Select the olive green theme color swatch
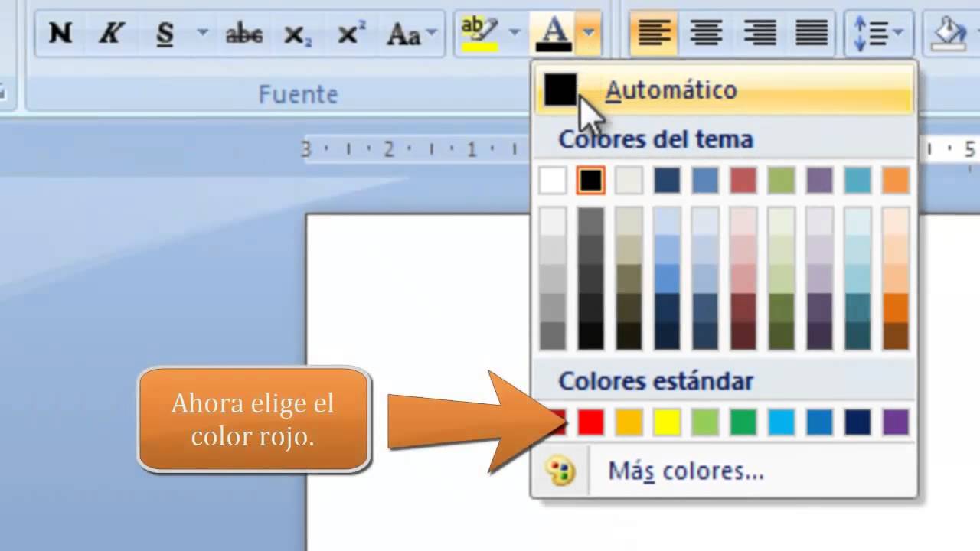 tap(782, 181)
